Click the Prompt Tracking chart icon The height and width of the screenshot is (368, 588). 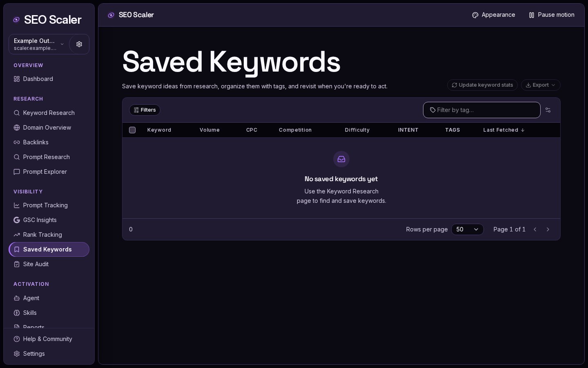(17, 205)
